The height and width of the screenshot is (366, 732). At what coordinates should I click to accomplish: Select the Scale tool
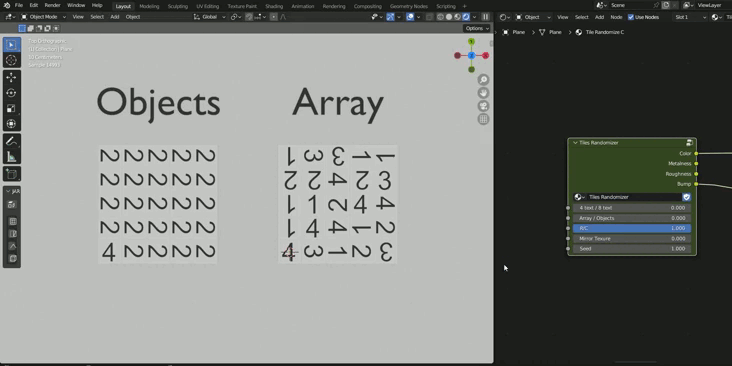pyautogui.click(x=12, y=108)
